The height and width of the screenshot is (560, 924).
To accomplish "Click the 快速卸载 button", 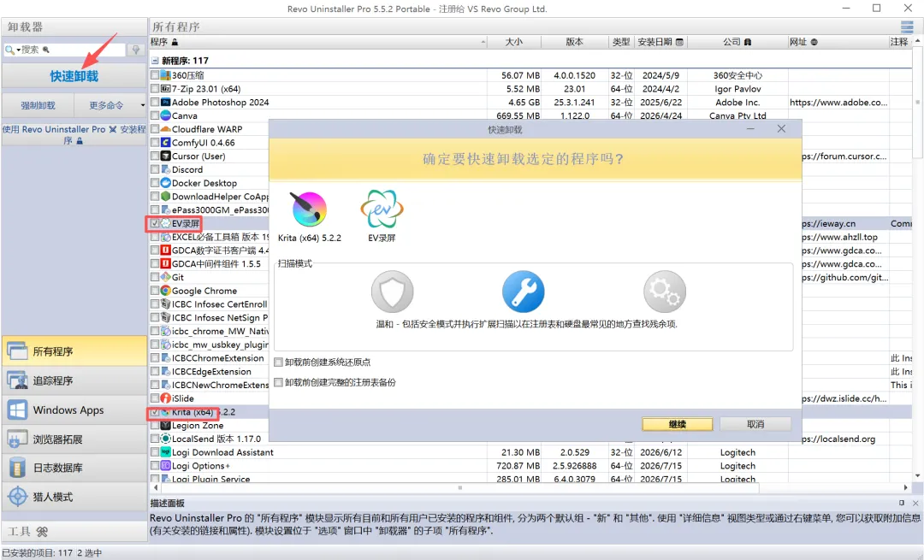I will [x=74, y=76].
